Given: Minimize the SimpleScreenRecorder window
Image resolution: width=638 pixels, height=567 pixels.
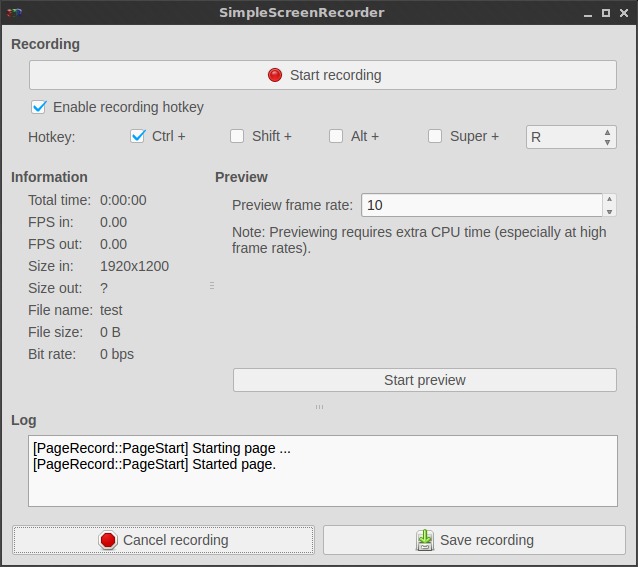Looking at the screenshot, I should point(588,13).
